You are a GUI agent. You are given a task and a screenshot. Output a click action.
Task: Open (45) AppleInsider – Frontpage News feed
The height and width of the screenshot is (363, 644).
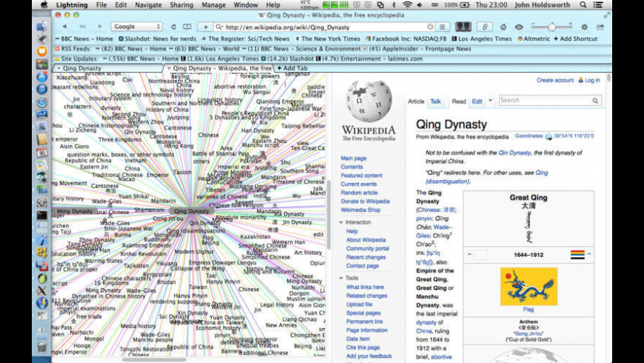click(x=417, y=48)
